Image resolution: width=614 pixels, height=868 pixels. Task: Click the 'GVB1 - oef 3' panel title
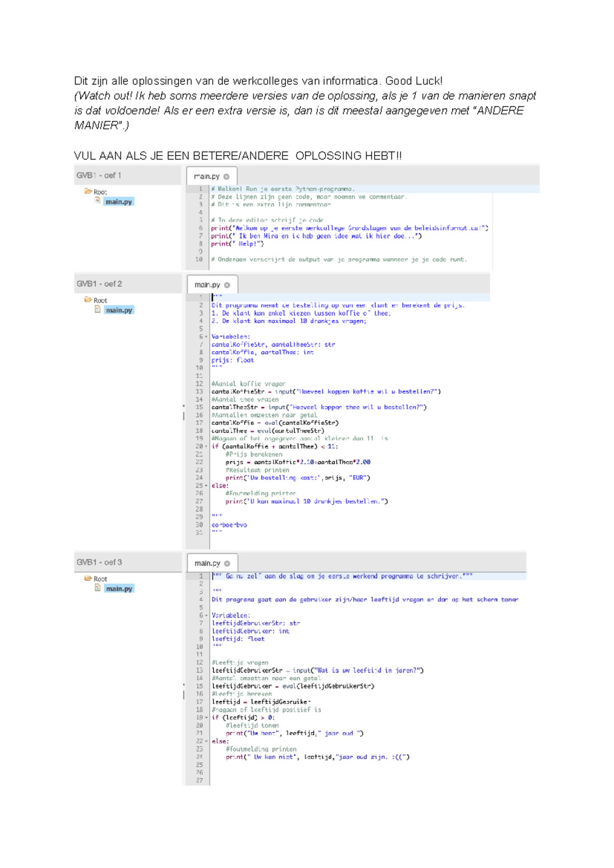[x=99, y=562]
